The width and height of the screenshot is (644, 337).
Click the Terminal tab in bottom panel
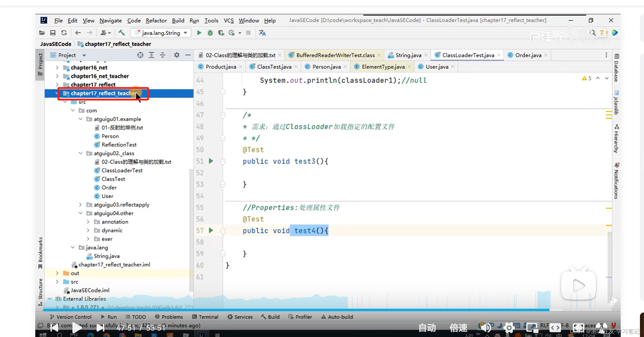click(x=208, y=317)
